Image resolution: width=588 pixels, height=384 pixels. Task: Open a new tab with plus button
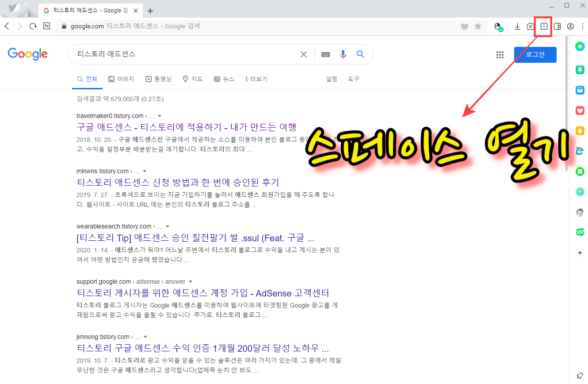[x=150, y=11]
